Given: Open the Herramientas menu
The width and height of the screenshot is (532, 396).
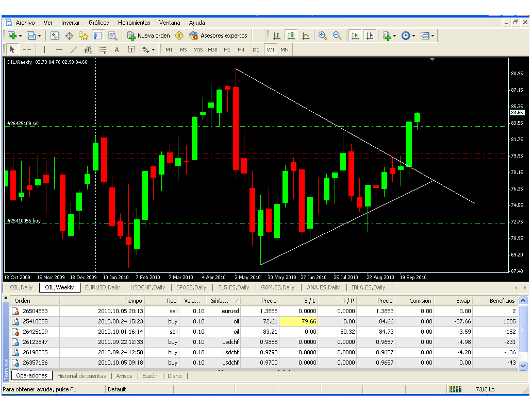Looking at the screenshot, I should click(x=134, y=23).
